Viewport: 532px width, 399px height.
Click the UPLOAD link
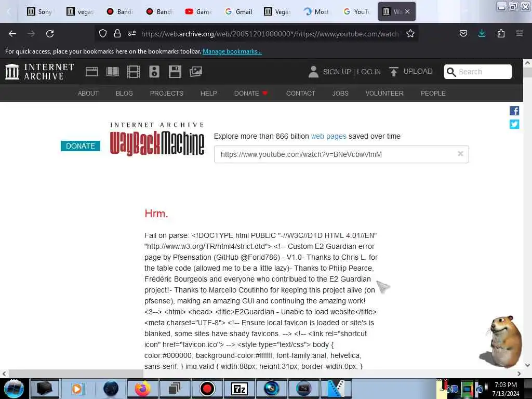click(x=418, y=71)
